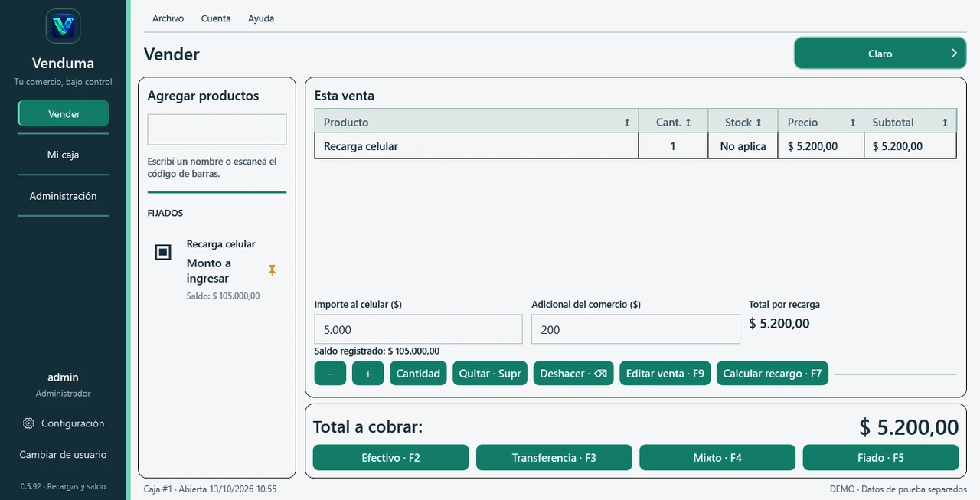Open the Claro operator dropdown
This screenshot has height=500, width=980.
tap(880, 54)
